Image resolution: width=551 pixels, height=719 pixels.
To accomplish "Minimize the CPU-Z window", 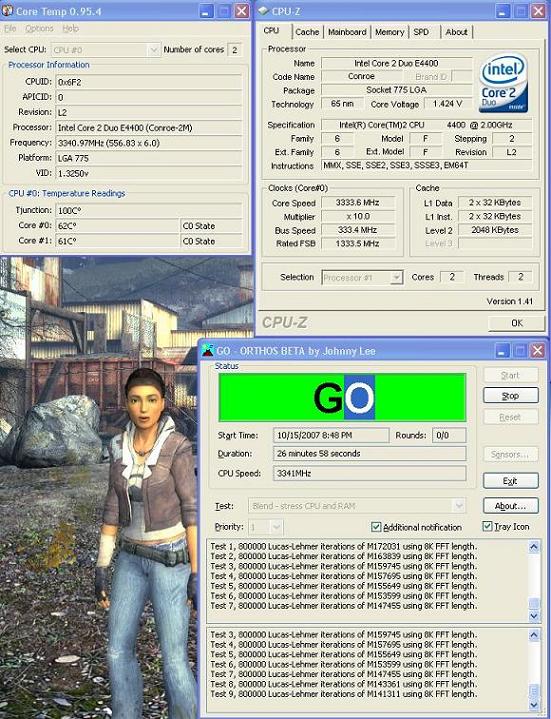I will click(502, 11).
